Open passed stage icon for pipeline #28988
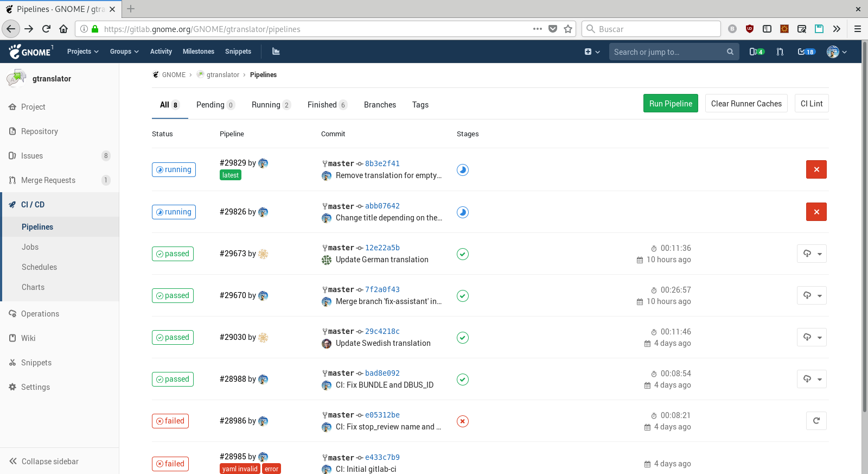Screen dimensions: 868x474 coord(463,380)
